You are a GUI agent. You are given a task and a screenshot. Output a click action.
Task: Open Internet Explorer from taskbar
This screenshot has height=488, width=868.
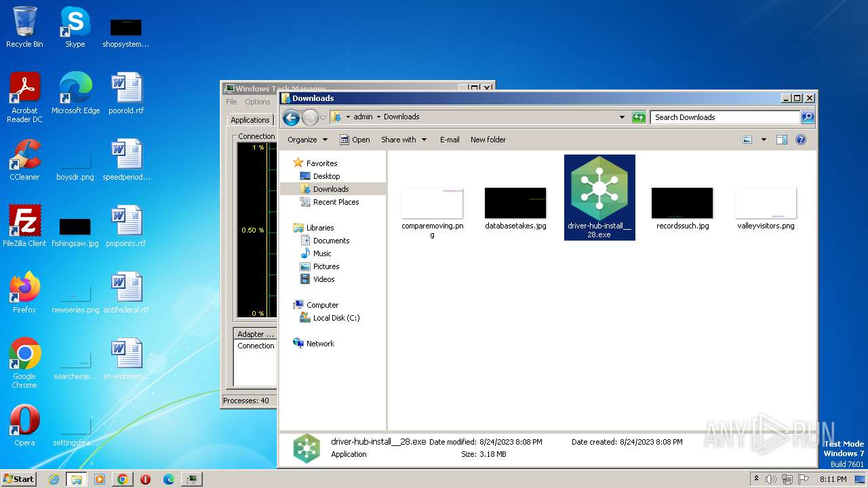tap(54, 479)
